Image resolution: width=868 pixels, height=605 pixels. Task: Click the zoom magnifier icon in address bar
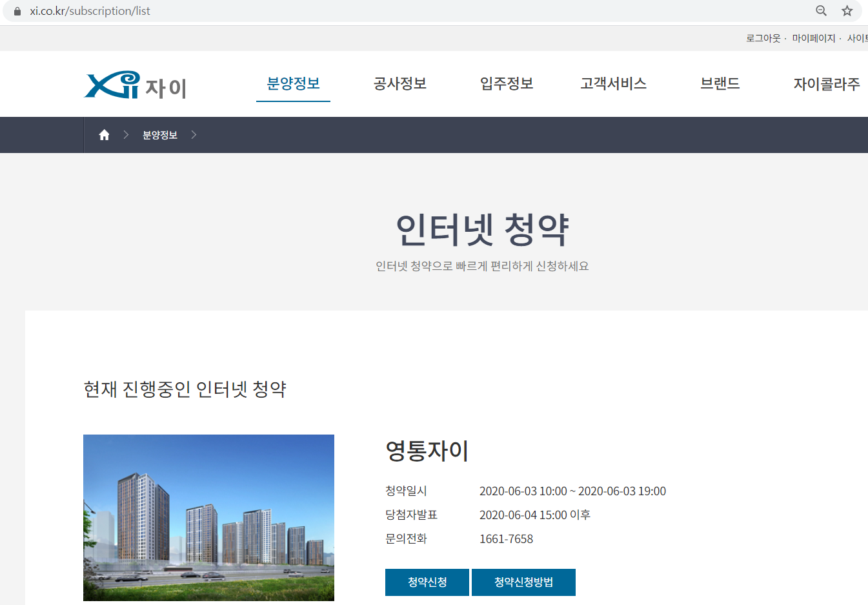[821, 11]
